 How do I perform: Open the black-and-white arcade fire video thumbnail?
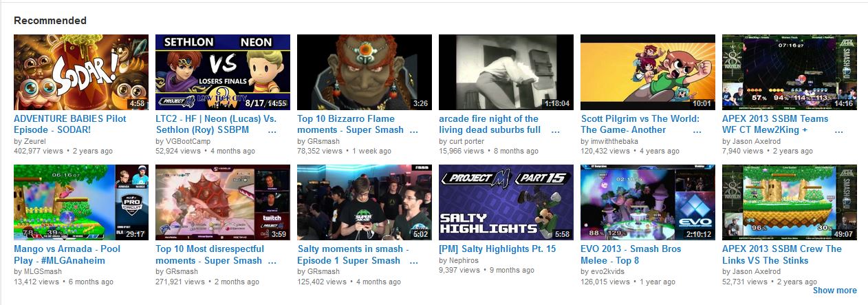coord(506,72)
